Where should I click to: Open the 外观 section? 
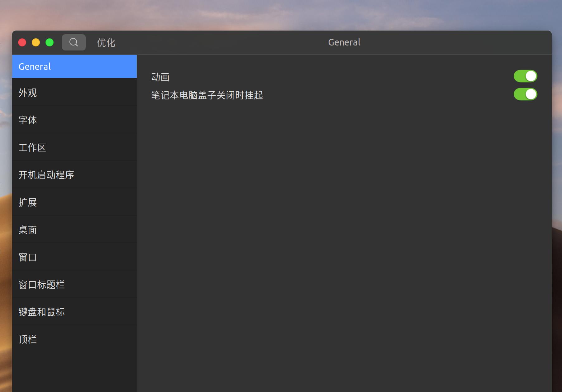pyautogui.click(x=74, y=93)
